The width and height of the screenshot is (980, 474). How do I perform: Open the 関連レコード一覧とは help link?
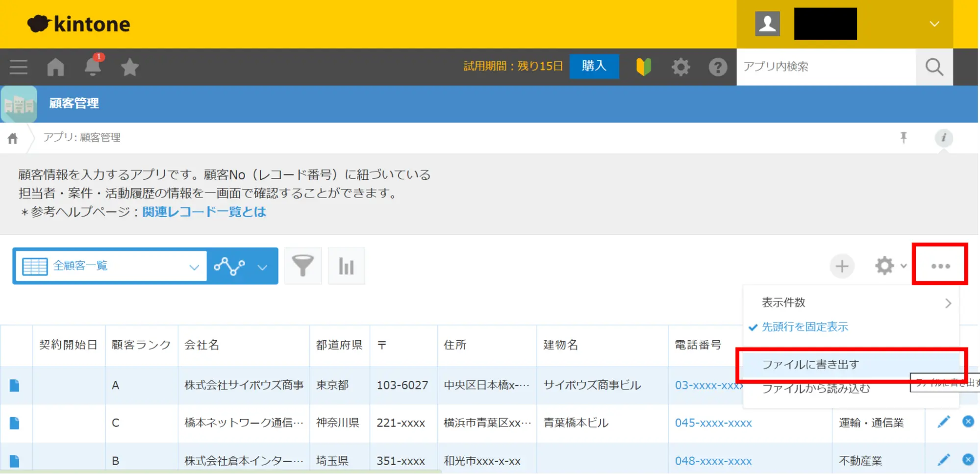(204, 212)
